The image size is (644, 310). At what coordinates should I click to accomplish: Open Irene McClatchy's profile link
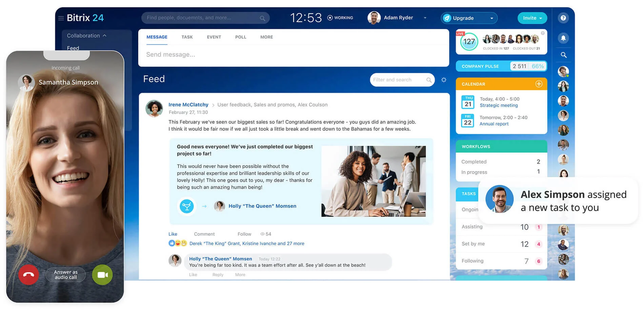pos(188,105)
